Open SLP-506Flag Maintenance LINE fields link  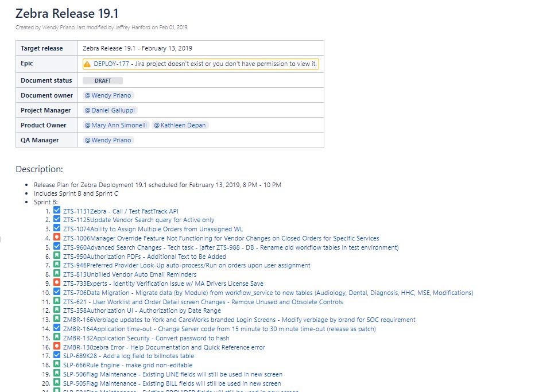173,374
